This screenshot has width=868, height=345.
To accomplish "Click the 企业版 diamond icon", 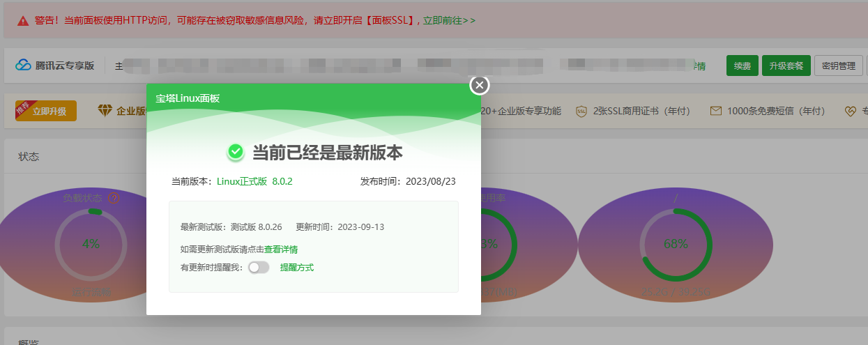I will 105,111.
